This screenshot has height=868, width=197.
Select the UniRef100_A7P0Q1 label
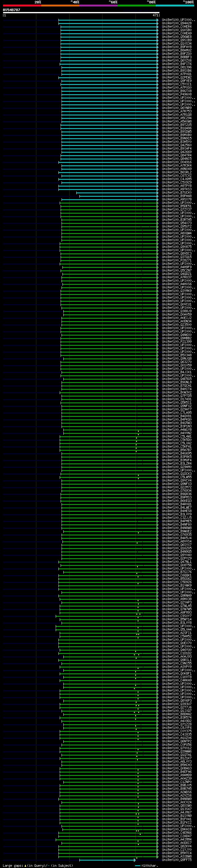pyautogui.click(x=177, y=74)
